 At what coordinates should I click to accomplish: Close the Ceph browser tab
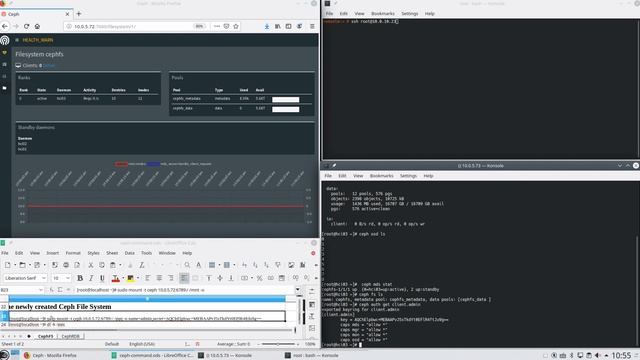pos(67,14)
